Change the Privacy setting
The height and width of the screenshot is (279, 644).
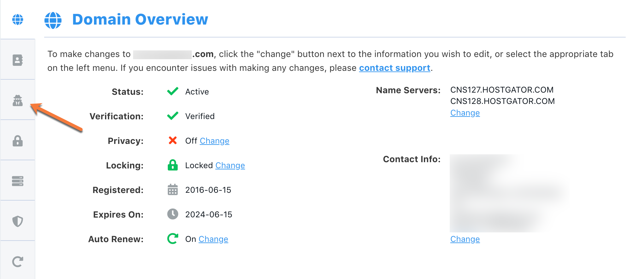tap(214, 141)
